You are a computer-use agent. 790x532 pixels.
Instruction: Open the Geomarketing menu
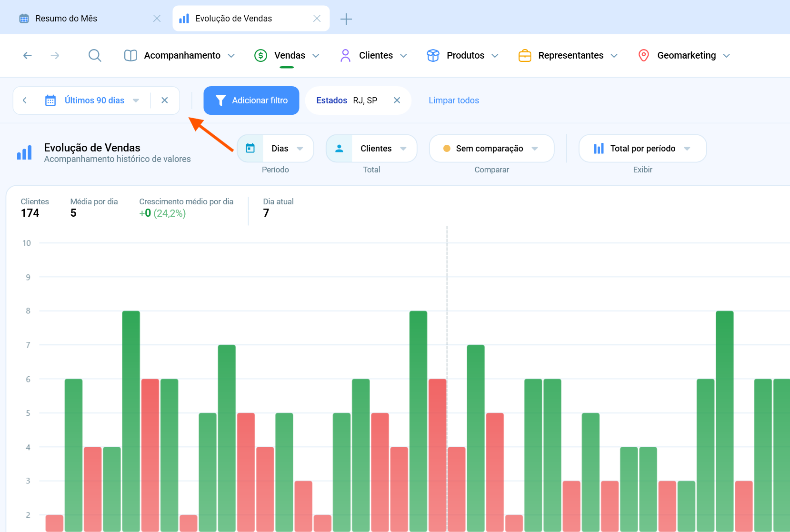[686, 56]
